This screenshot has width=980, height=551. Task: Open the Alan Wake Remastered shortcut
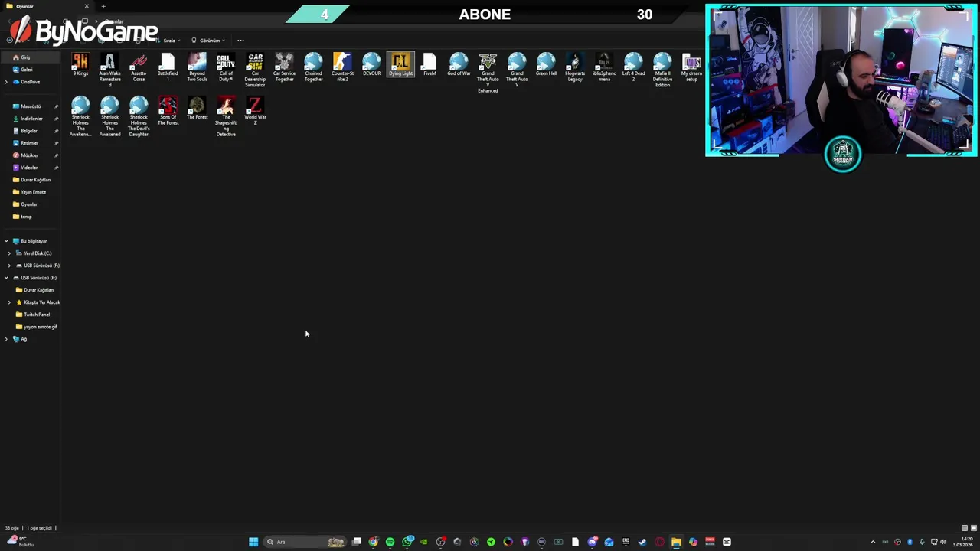pyautogui.click(x=109, y=70)
